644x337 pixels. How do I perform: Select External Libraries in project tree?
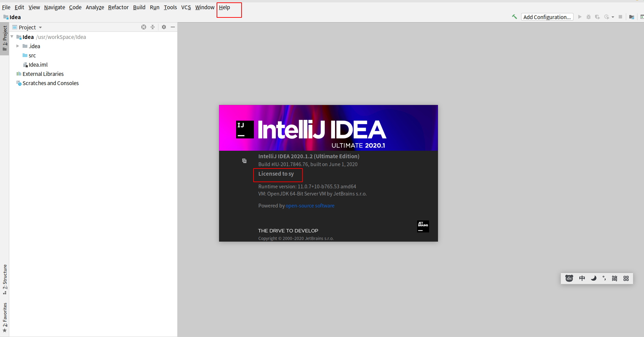[93, 74]
